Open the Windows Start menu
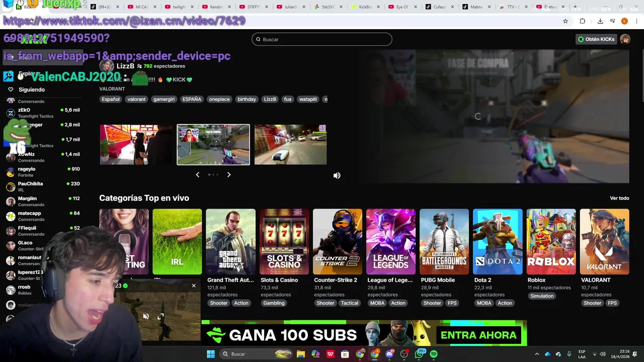Image resolution: width=644 pixels, height=362 pixels. (211, 354)
